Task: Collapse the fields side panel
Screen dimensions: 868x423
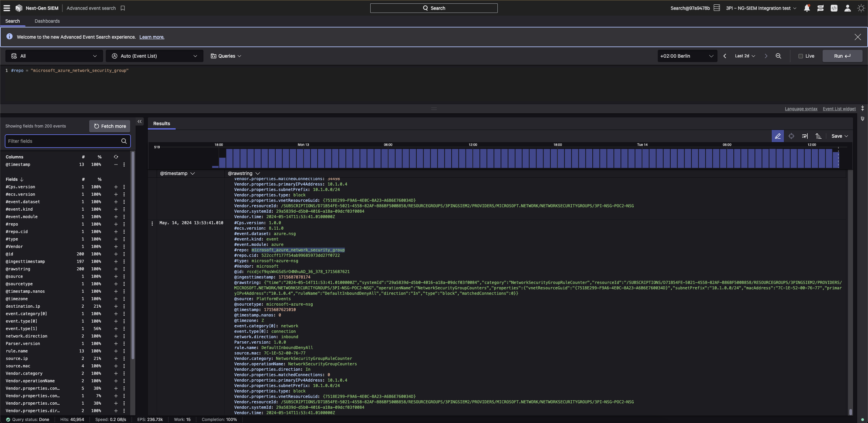Action: point(139,121)
